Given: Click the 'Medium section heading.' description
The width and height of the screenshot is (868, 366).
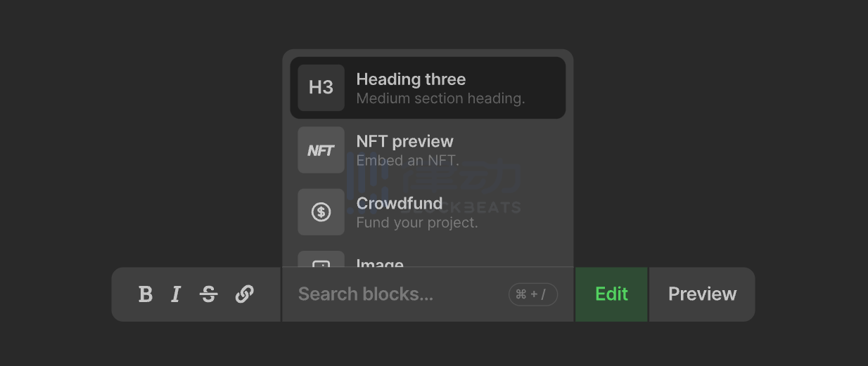Looking at the screenshot, I should click(x=440, y=98).
